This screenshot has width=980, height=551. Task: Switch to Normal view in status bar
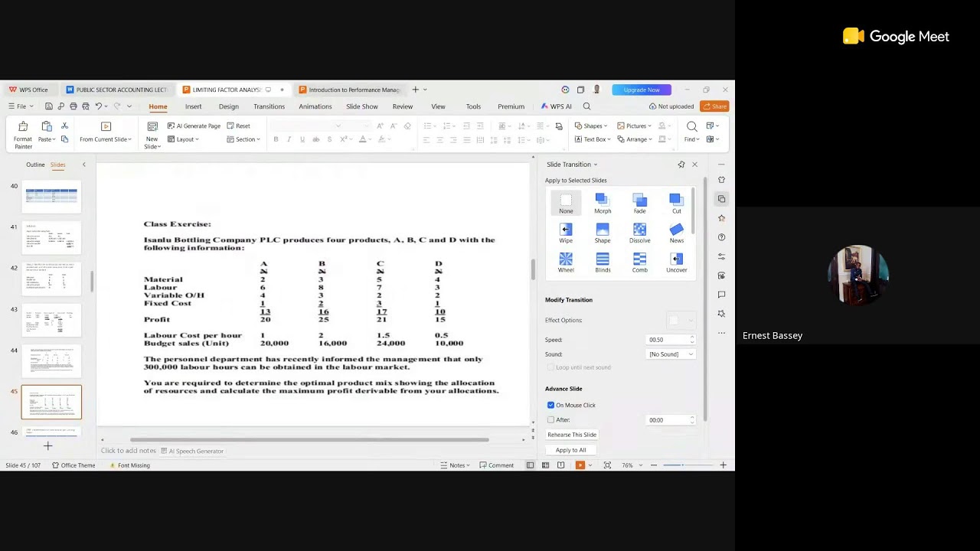pos(530,465)
